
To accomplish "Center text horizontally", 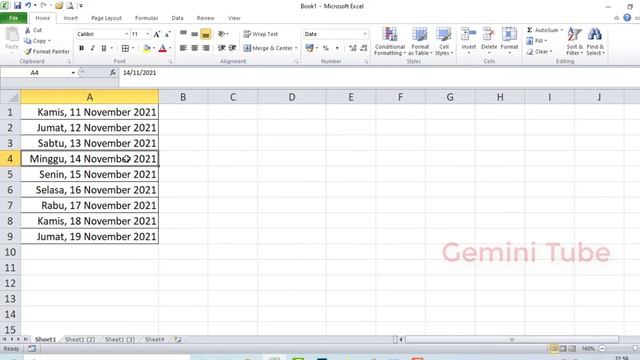I will tap(195, 48).
